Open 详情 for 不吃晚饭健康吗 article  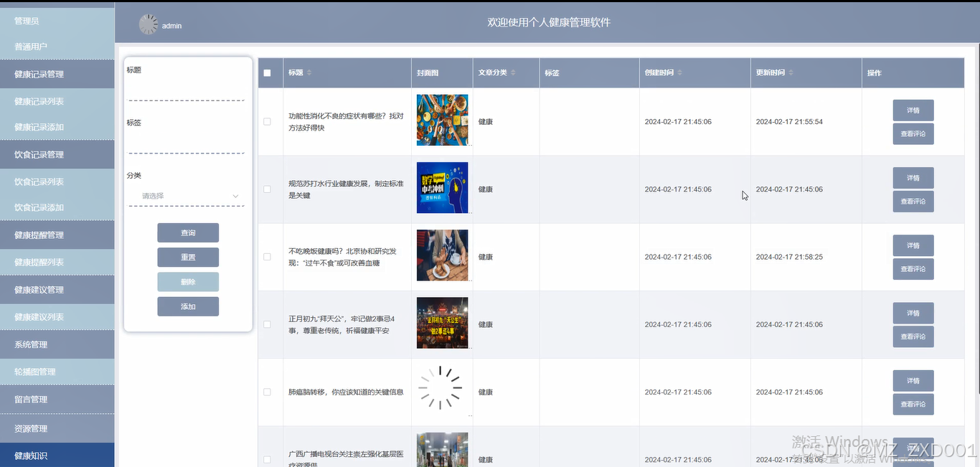click(x=913, y=245)
